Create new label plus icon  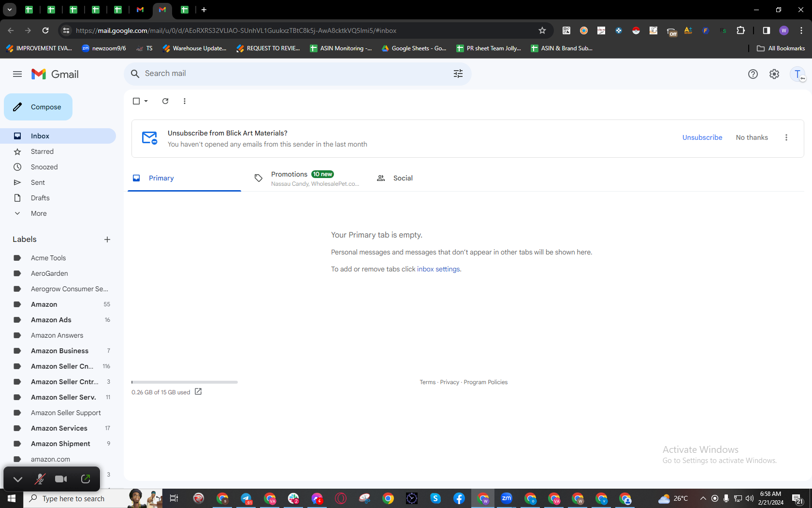pos(107,239)
